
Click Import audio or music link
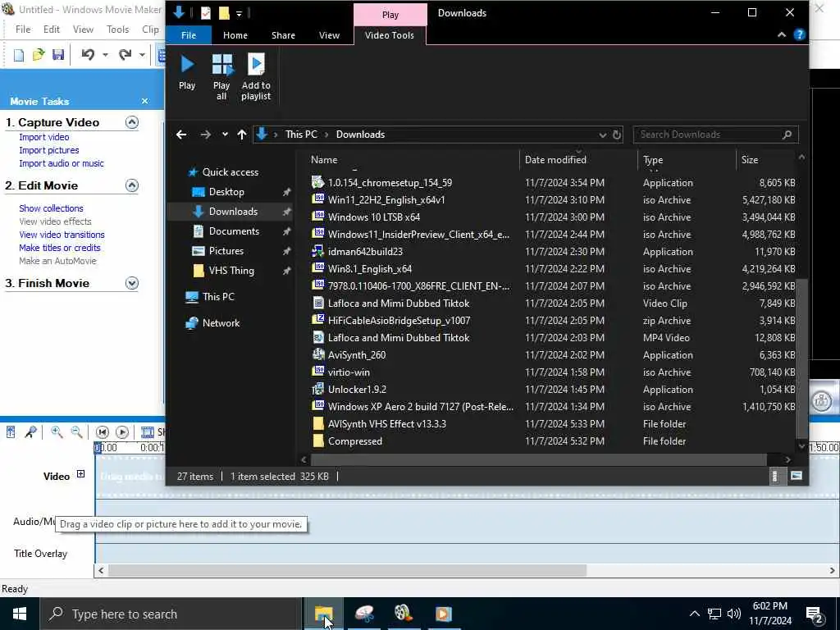click(x=61, y=163)
